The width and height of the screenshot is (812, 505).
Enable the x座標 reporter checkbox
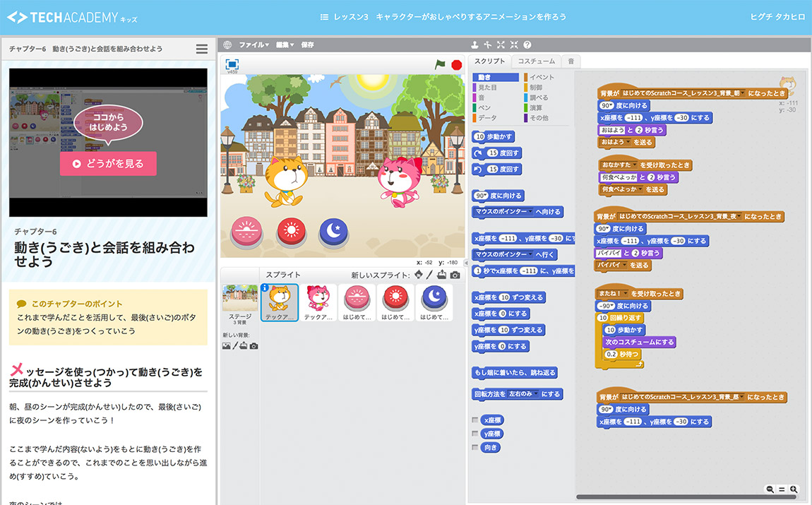(474, 420)
